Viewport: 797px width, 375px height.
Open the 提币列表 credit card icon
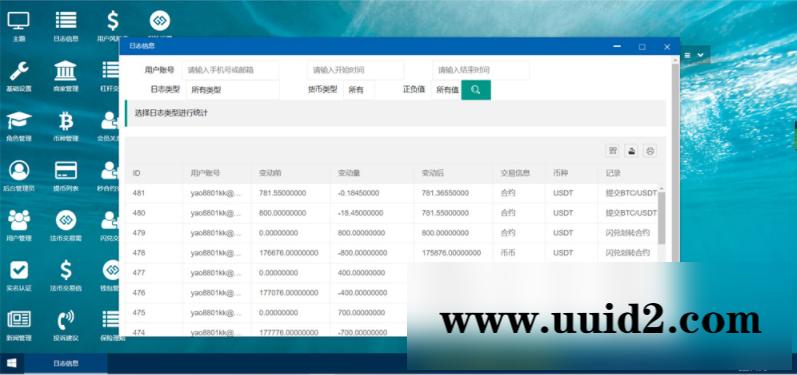click(66, 170)
